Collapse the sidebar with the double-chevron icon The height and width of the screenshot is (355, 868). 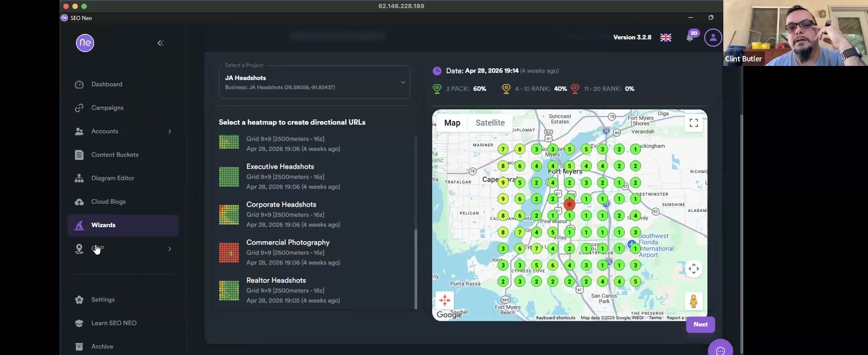(160, 43)
